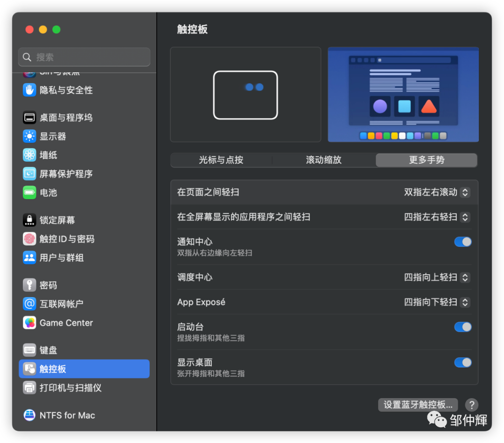Click the trackpad gesture preview image
The height and width of the screenshot is (443, 504).
pyautogui.click(x=245, y=95)
